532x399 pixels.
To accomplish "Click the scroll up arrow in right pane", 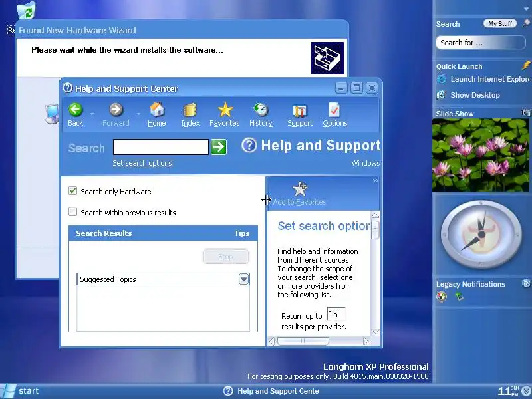I will (x=375, y=215).
